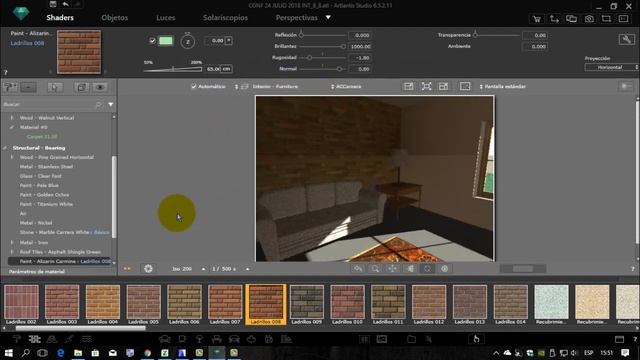Switch to the Shaders tab
This screenshot has width=640, height=360.
coord(60,18)
